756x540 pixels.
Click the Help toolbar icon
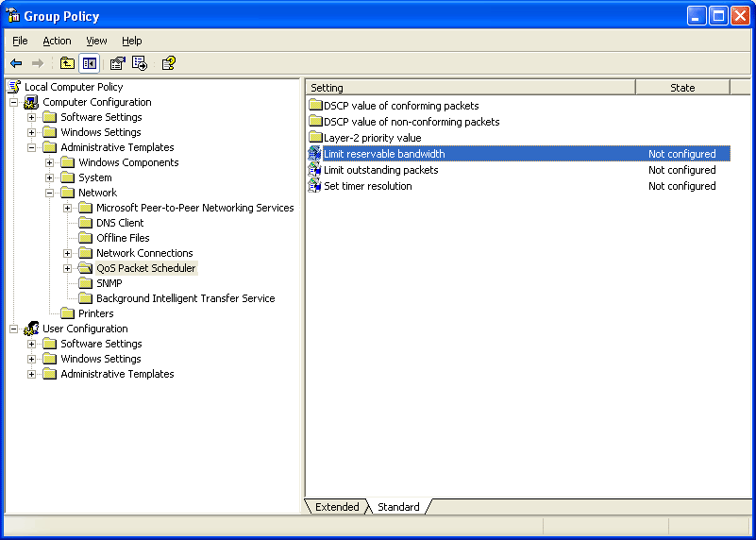click(x=168, y=63)
